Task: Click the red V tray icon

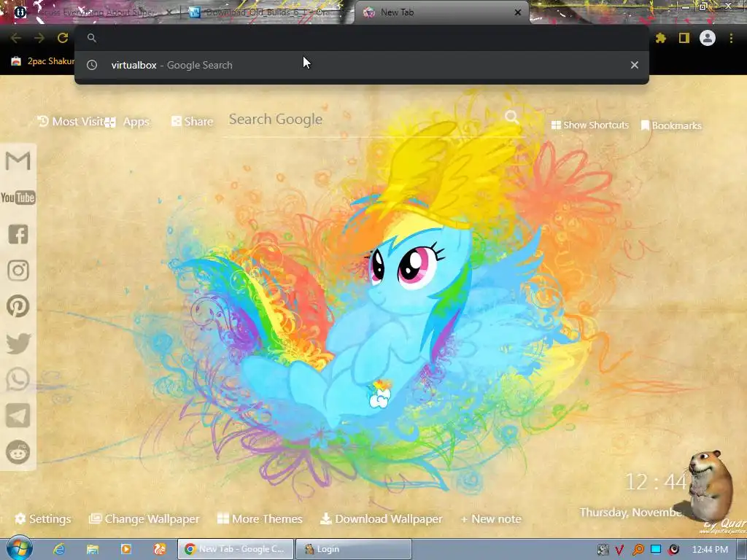Action: pyautogui.click(x=619, y=550)
